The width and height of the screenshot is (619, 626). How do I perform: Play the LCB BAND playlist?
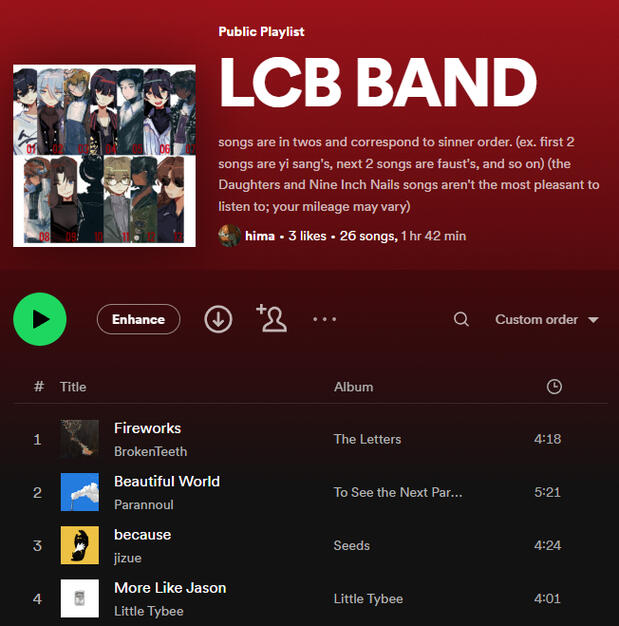40,319
